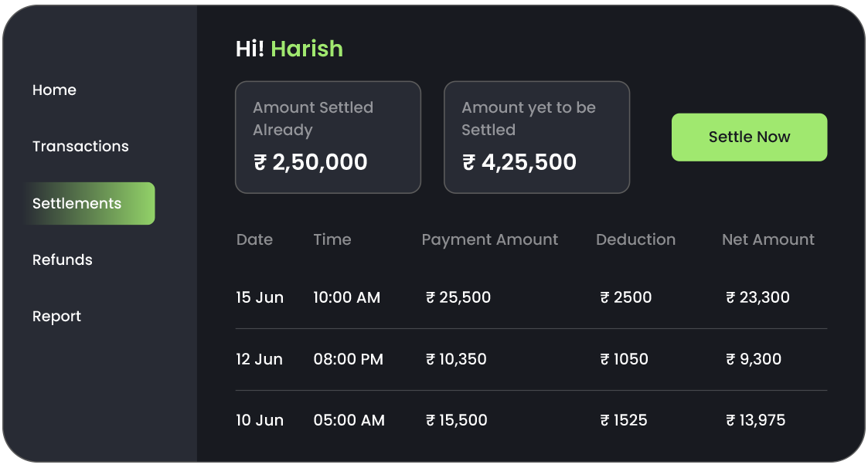Click the Amount Settled Already card

pyautogui.click(x=328, y=137)
